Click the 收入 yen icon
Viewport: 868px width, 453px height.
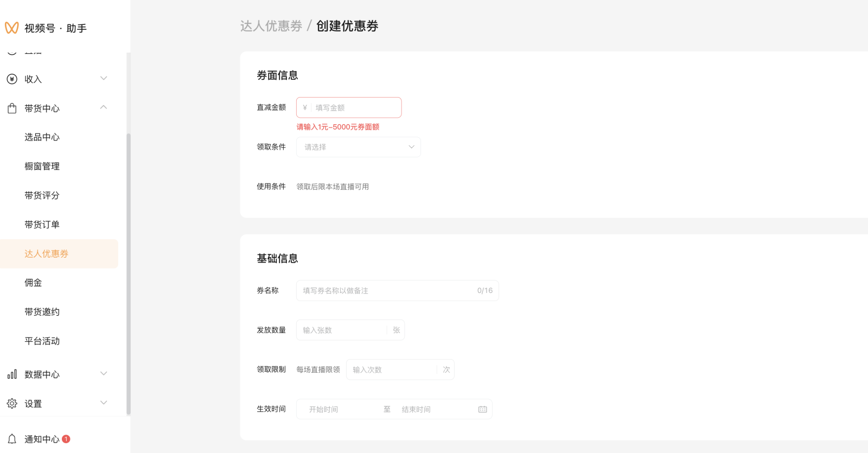12,79
